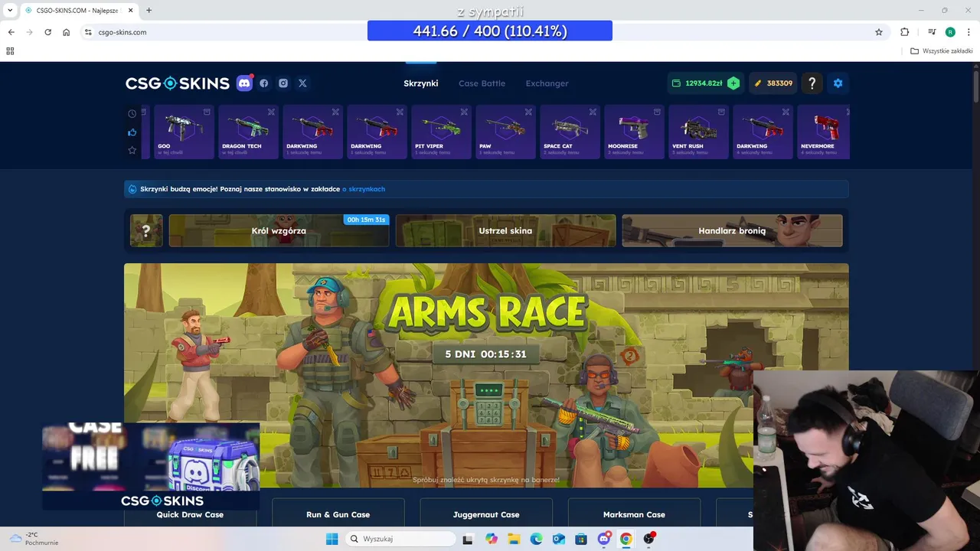The height and width of the screenshot is (551, 980).
Task: Open Discord from the taskbar
Action: pyautogui.click(x=604, y=539)
